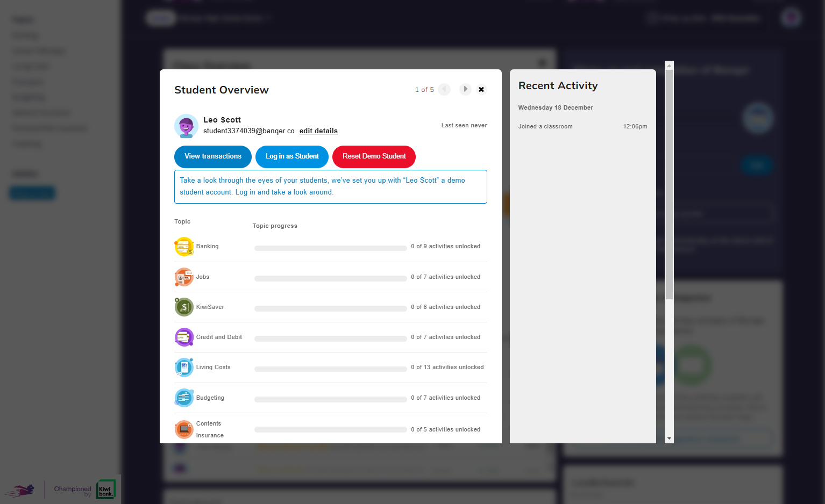Click the "0 of 5 activities unlocked" text
Image resolution: width=825 pixels, height=504 pixels.
(446, 430)
